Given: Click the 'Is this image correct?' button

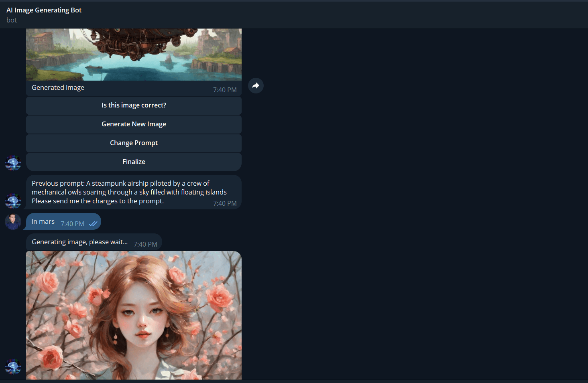Looking at the screenshot, I should pos(134,105).
